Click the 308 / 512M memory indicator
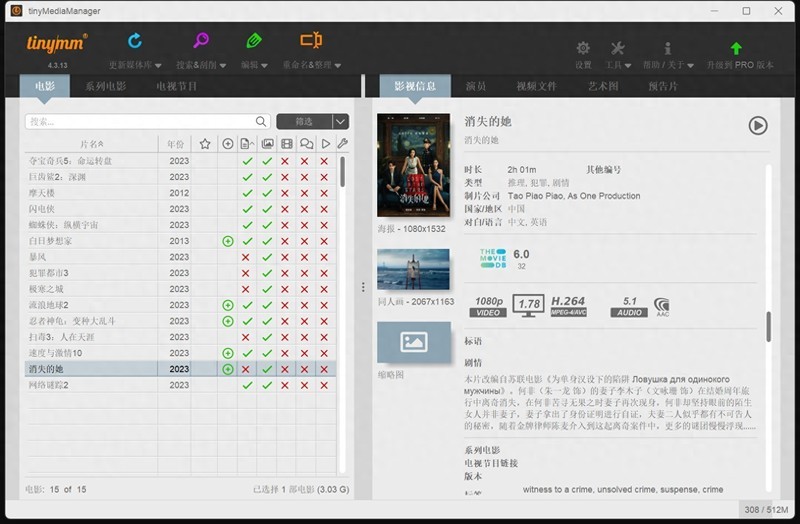The image size is (800, 524). tap(766, 509)
